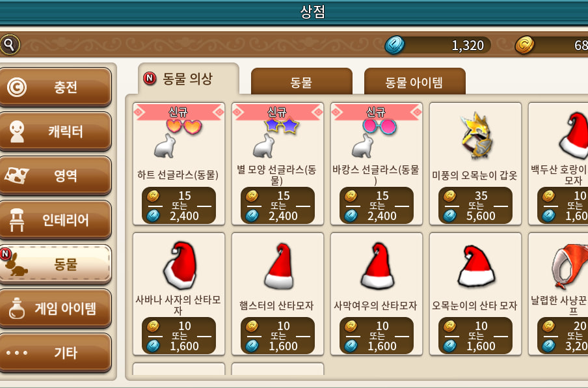
Task: Click the magnifying glass search icon
Action: tap(10, 45)
